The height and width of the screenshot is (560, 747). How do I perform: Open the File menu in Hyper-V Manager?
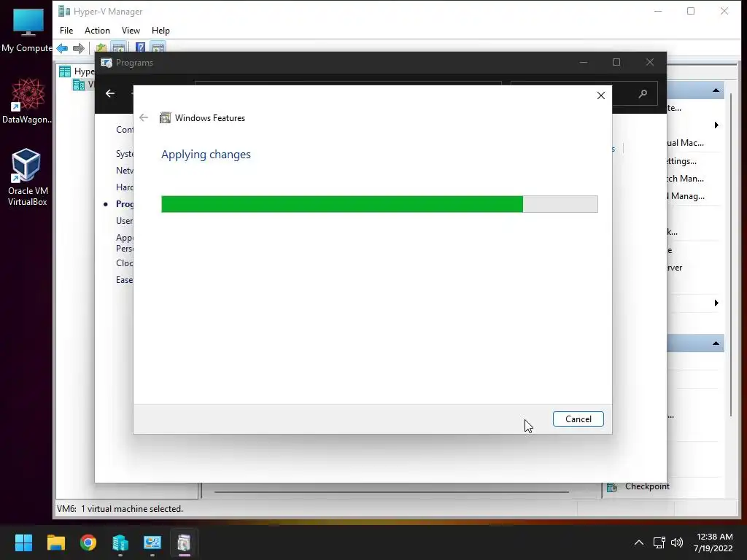click(x=66, y=31)
